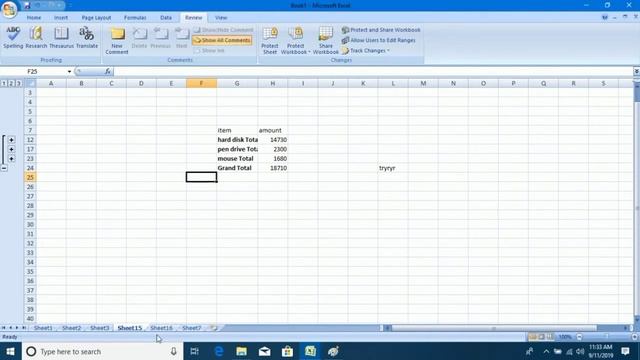Image resolution: width=640 pixels, height=360 pixels.
Task: Click the Excel taskbar icon
Action: pos(310,351)
